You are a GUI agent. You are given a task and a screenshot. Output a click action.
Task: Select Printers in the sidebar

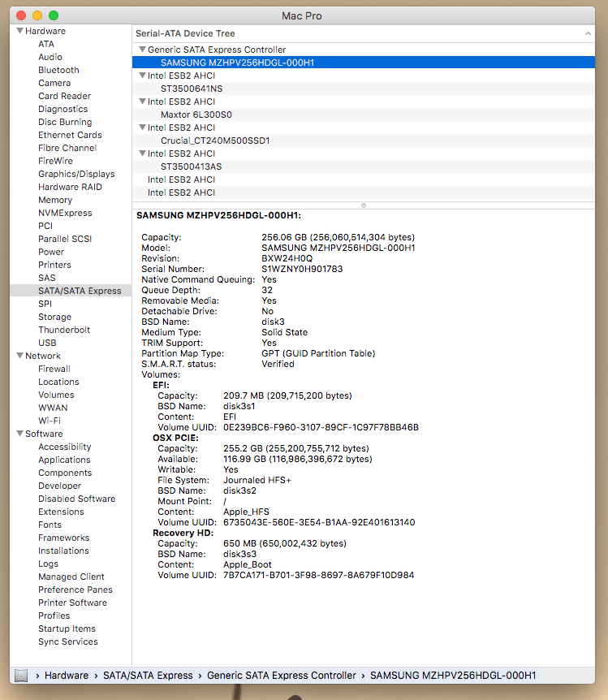(54, 265)
